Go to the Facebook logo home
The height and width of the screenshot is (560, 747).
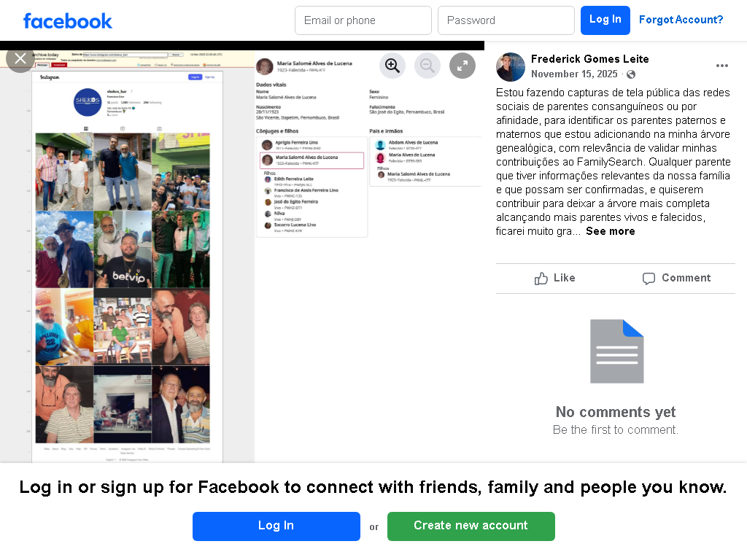click(68, 21)
